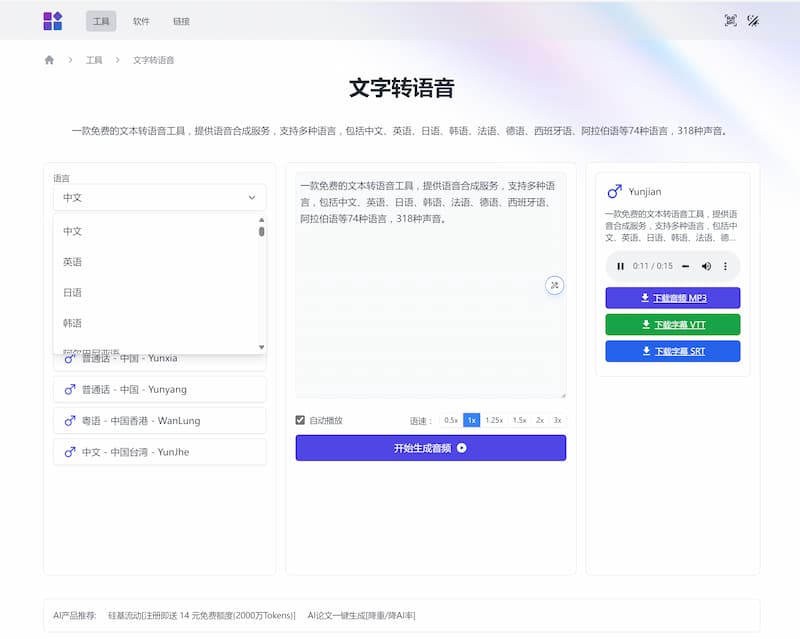Select 日语 from the language list
This screenshot has height=639, width=800.
tap(73, 293)
